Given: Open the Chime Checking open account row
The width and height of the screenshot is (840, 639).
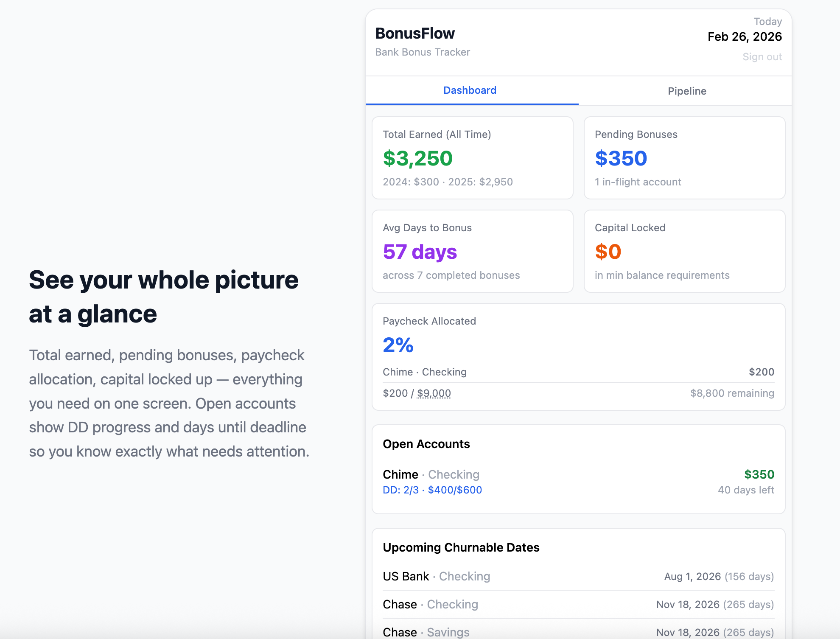Looking at the screenshot, I should coord(578,482).
